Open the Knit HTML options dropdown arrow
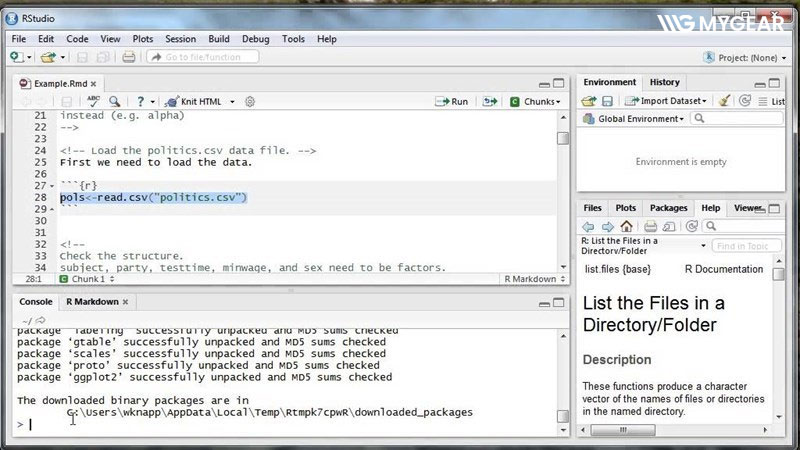The height and width of the screenshot is (450, 800). click(232, 102)
